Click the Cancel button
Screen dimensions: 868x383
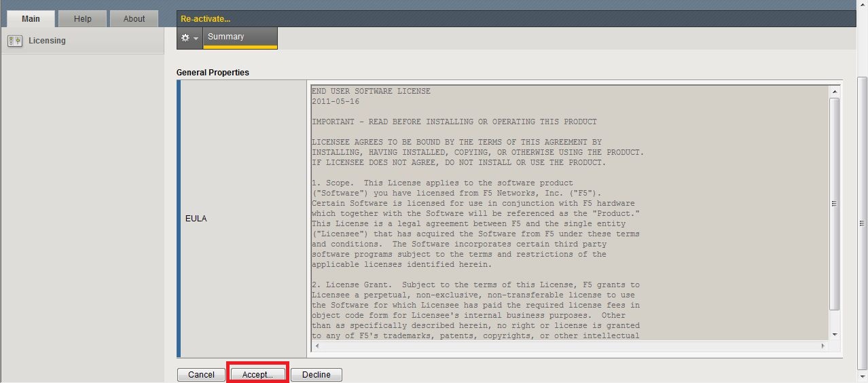(x=201, y=375)
